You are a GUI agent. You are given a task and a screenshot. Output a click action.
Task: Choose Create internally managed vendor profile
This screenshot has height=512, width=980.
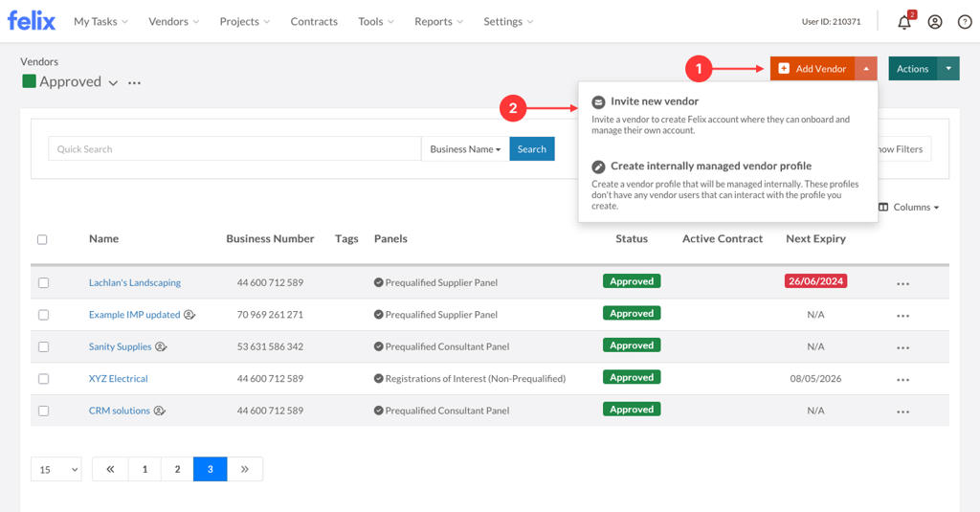coord(727,186)
